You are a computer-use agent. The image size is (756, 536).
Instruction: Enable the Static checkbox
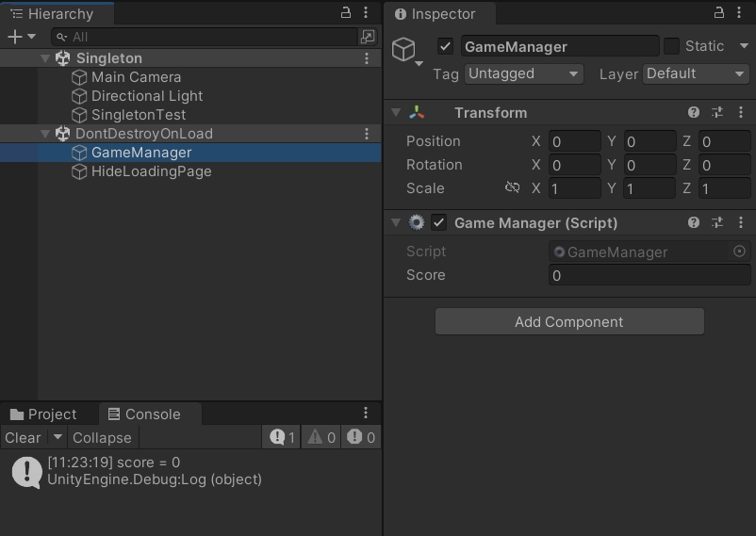[x=671, y=46]
